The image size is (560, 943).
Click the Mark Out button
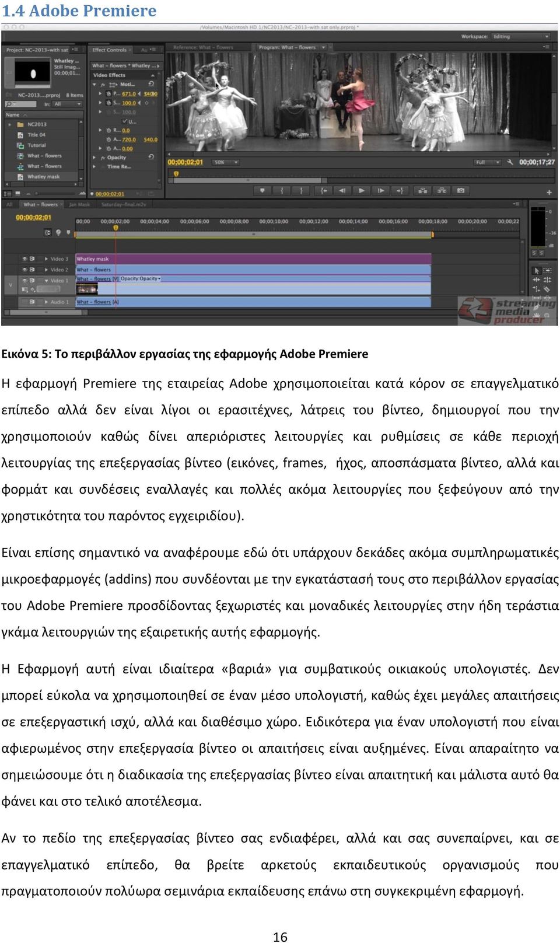[301, 191]
